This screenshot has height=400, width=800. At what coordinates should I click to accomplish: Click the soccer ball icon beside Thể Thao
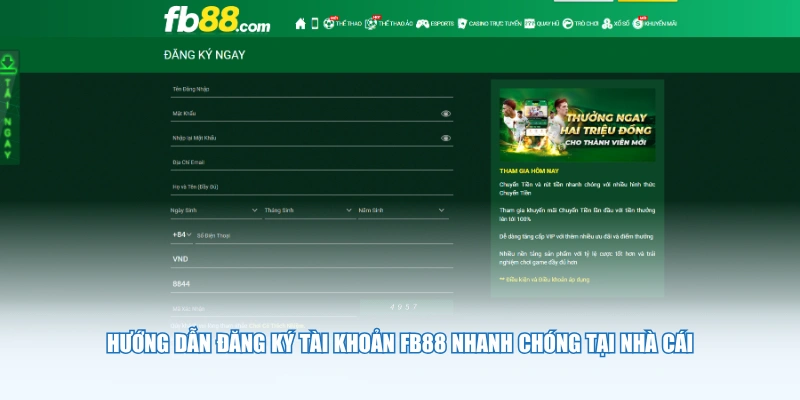pyautogui.click(x=329, y=23)
